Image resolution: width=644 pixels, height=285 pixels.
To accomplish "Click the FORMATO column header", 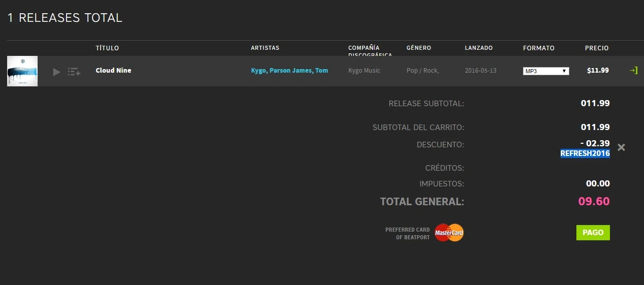I will pyautogui.click(x=539, y=48).
